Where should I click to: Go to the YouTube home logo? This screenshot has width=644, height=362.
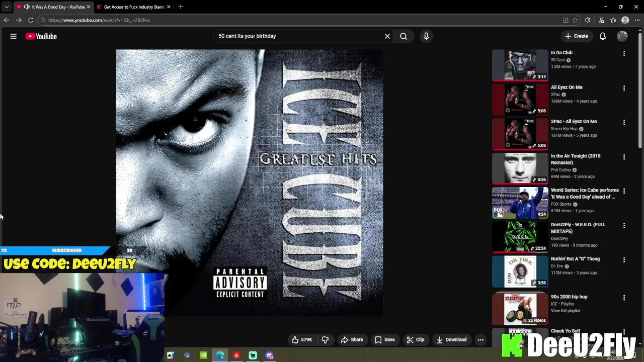(x=41, y=36)
